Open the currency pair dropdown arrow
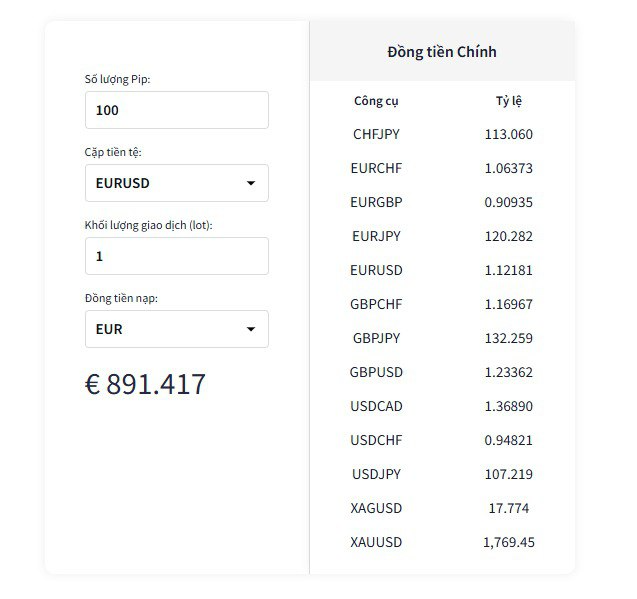The width and height of the screenshot is (637, 599). (x=251, y=183)
